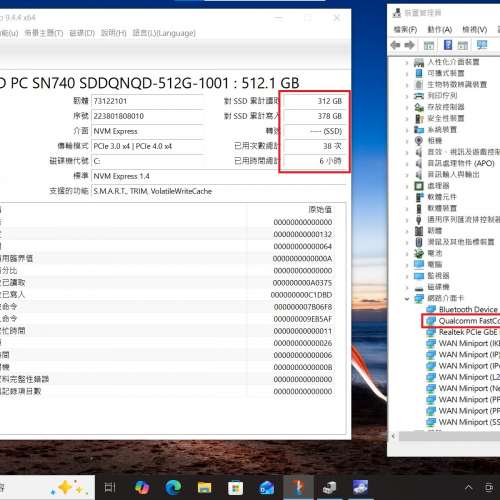
Task: Click features field S.M.A.R.T., TRIM
Action: click(x=218, y=191)
